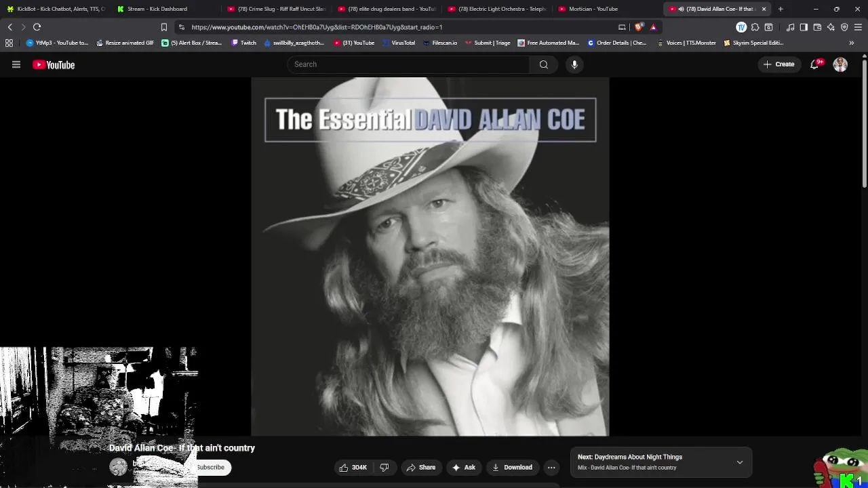
Task: Open the site settings icon in the address bar
Action: coord(181,27)
